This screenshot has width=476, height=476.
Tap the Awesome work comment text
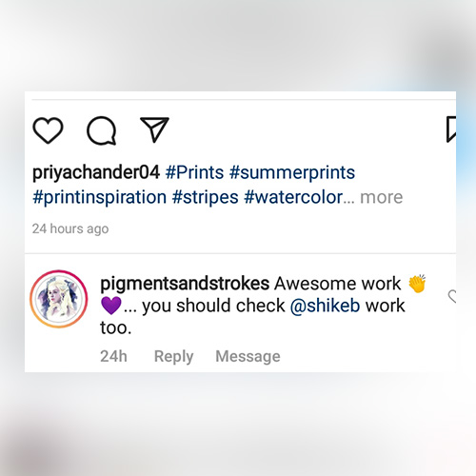pos(338,284)
